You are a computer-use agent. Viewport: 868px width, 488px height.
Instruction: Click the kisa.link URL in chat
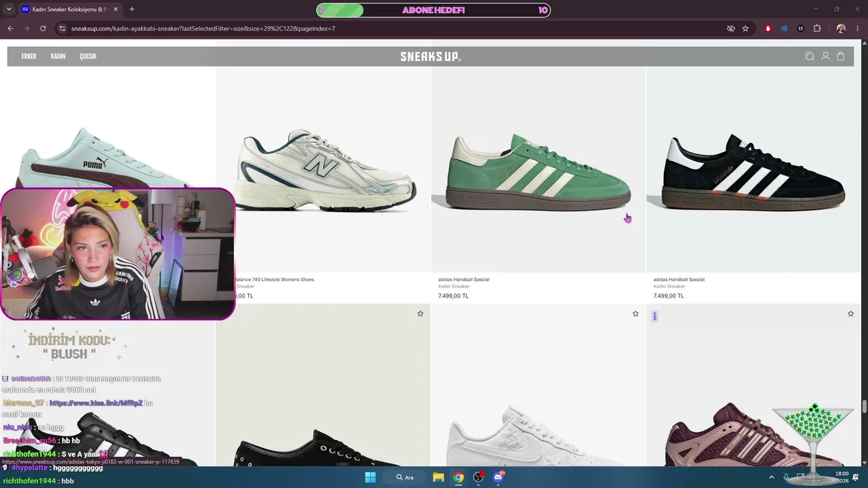[x=96, y=403]
